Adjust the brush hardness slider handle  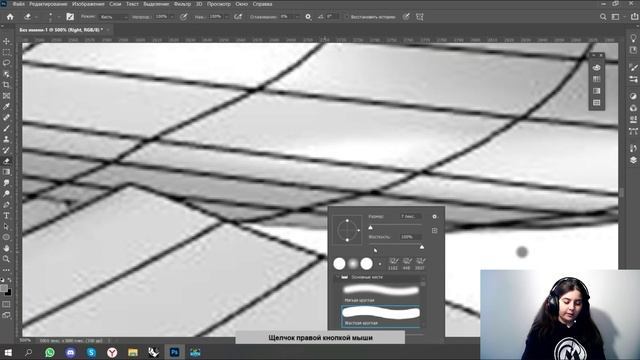tap(422, 247)
